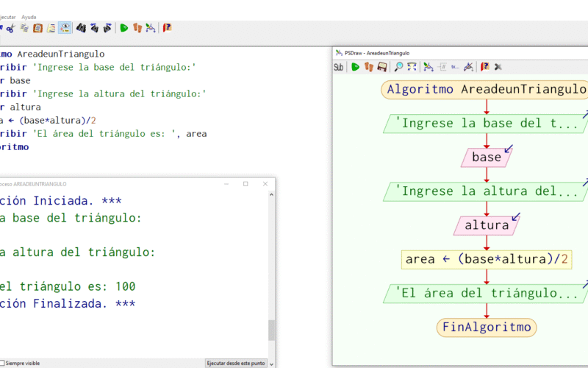Open the flowchart view from main toolbar
The image size is (588, 368).
pyautogui.click(x=150, y=28)
